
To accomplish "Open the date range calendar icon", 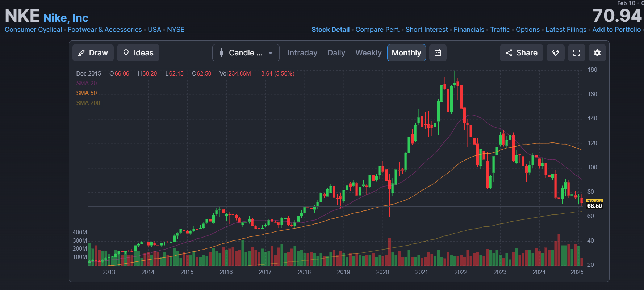I will [x=438, y=53].
